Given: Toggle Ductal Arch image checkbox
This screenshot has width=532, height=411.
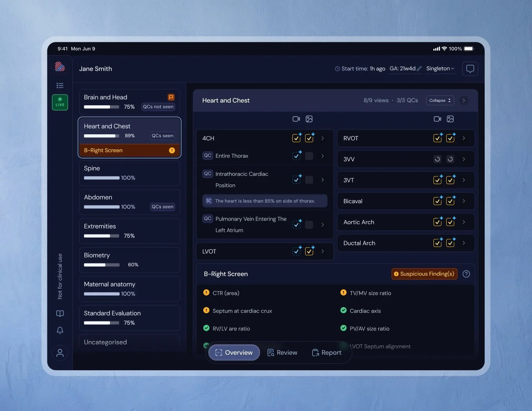Looking at the screenshot, I should 451,243.
